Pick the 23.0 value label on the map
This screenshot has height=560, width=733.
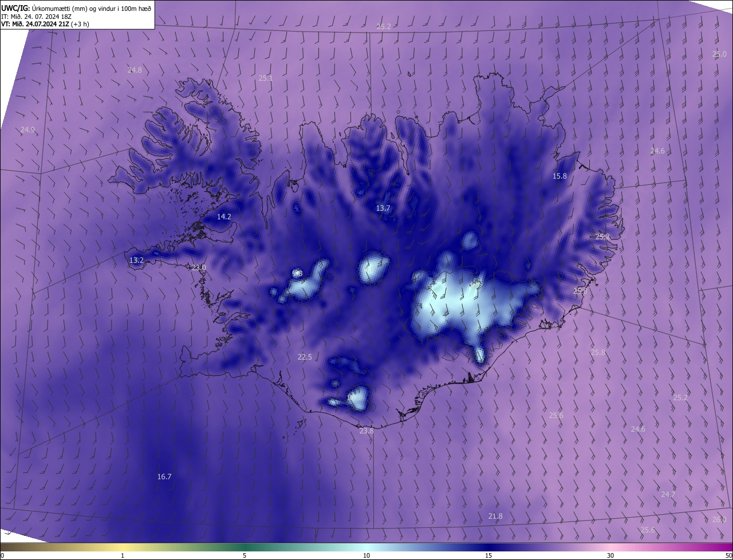(x=199, y=268)
